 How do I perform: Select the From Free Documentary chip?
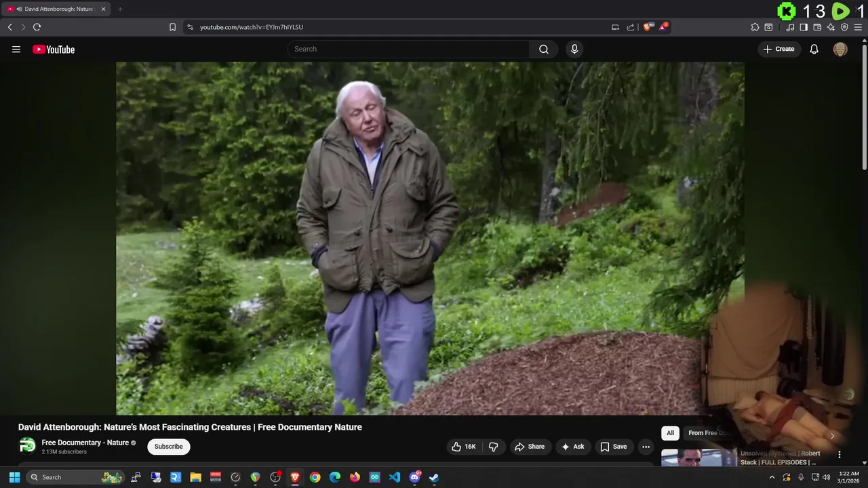point(709,433)
